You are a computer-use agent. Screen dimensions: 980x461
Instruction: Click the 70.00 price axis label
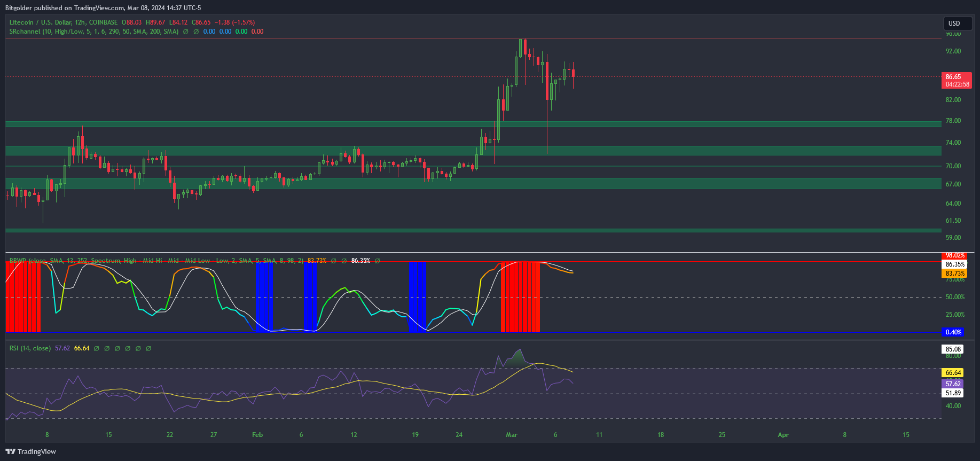[953, 166]
